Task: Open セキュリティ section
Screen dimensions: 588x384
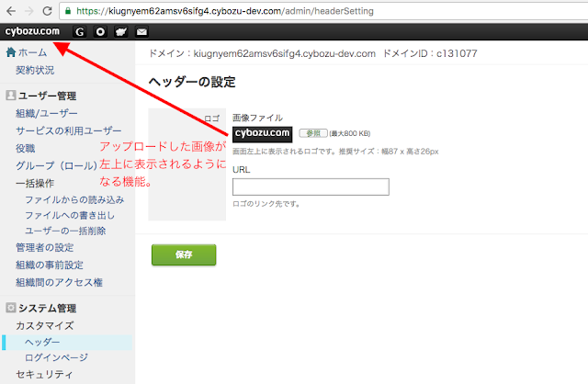Action: tap(45, 374)
